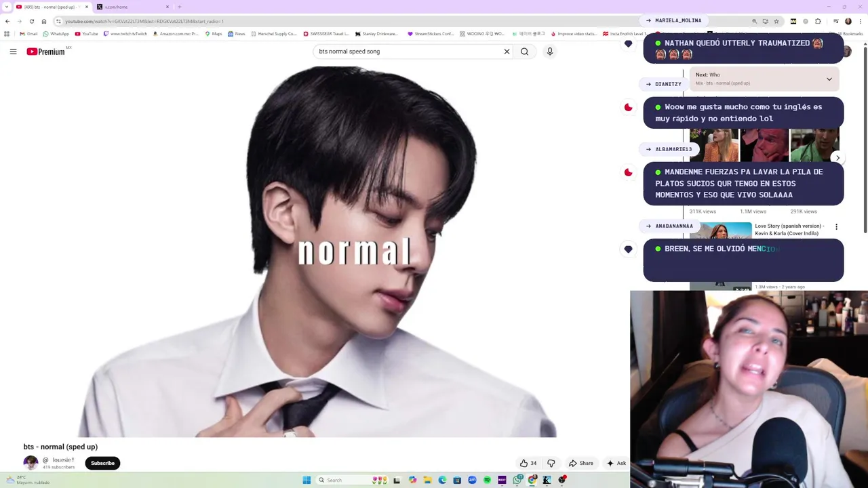
Task: Like the video with thumbs up
Action: point(528,463)
